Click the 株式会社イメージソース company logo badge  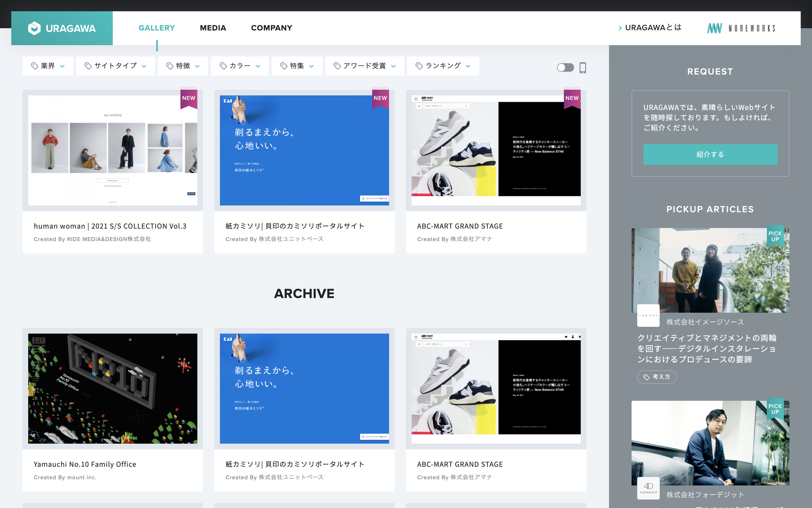point(648,316)
